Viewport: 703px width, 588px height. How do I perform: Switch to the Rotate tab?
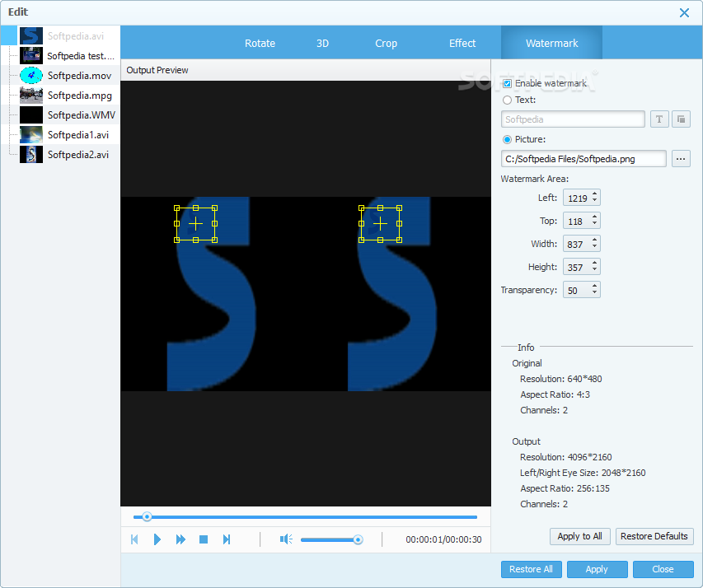(x=260, y=43)
